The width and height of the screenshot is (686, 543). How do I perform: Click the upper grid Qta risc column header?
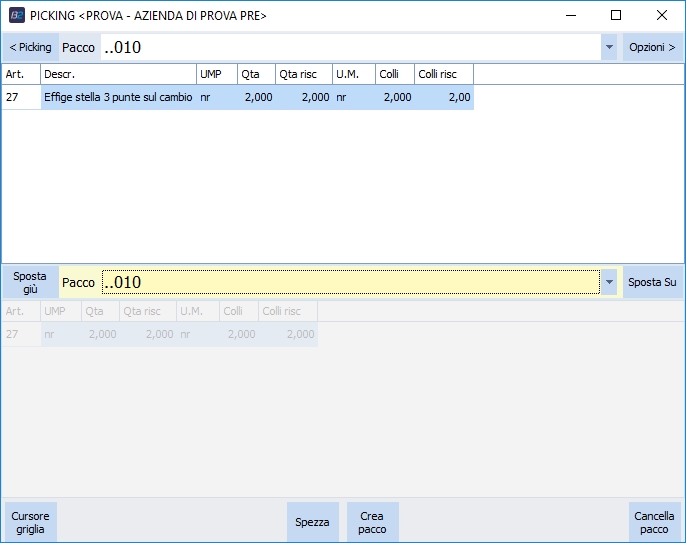(304, 74)
